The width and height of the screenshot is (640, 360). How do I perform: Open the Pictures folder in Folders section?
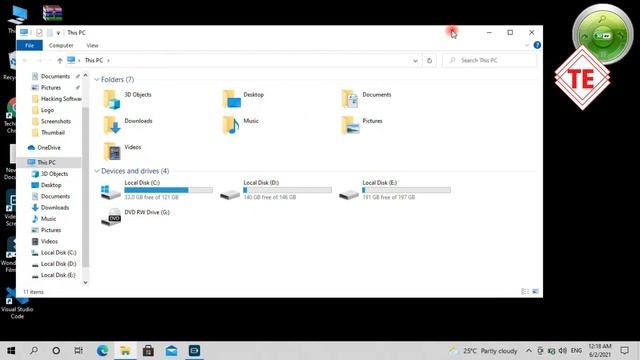click(x=350, y=125)
